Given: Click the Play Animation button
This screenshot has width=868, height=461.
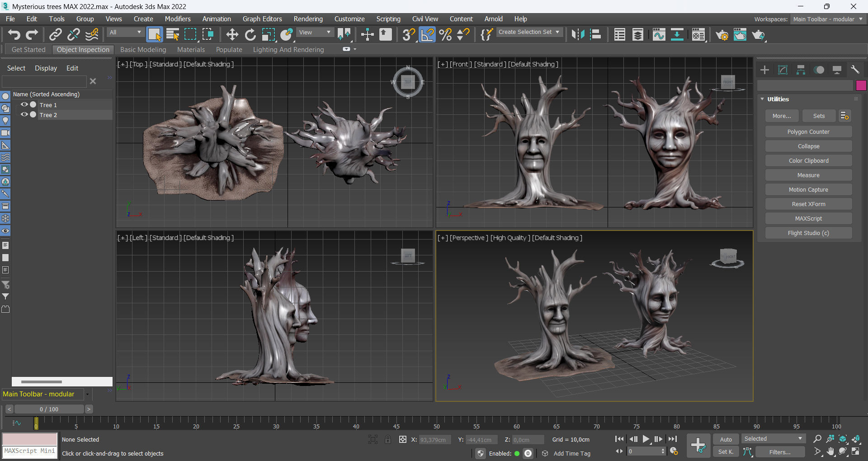Looking at the screenshot, I should pos(646,439).
